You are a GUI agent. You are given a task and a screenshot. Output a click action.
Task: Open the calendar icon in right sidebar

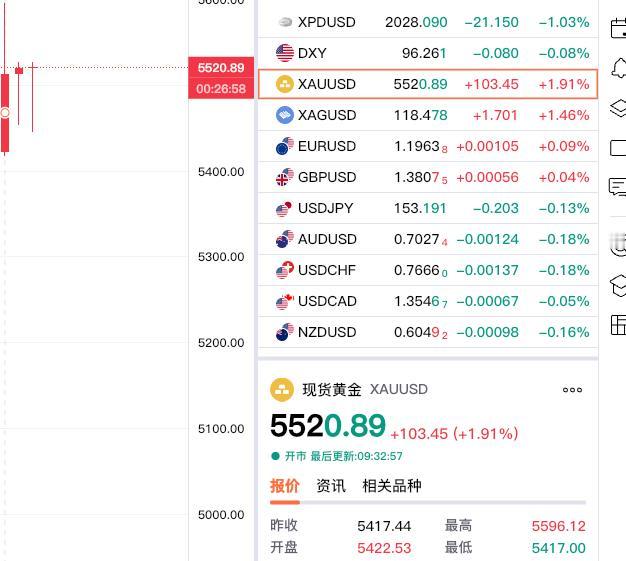coord(618,28)
